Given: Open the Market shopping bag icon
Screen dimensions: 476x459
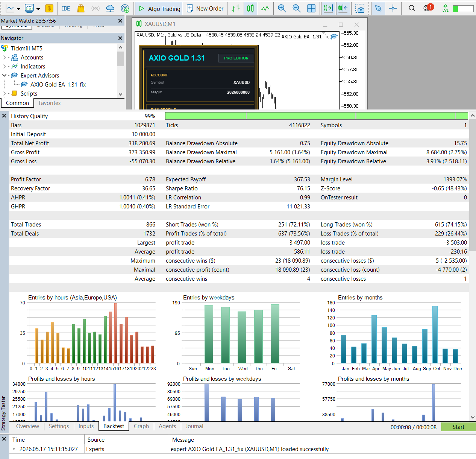Looking at the screenshot, I should 81,8.
